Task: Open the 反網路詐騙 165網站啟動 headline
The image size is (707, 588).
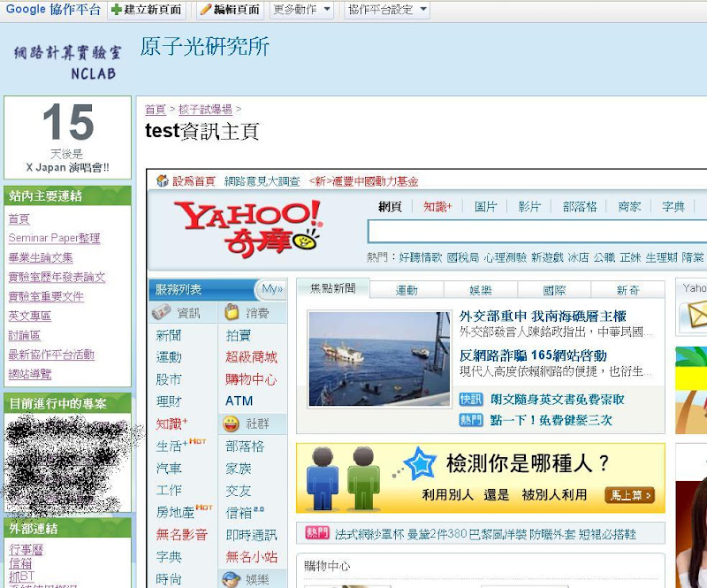Action: point(533,355)
